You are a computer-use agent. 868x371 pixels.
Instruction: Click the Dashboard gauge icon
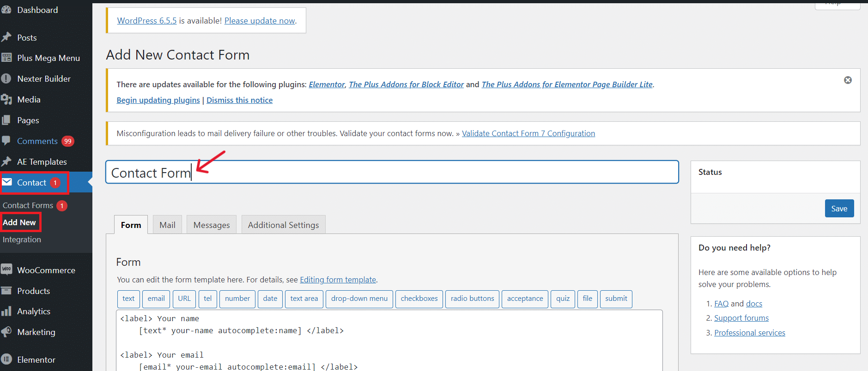6,10
